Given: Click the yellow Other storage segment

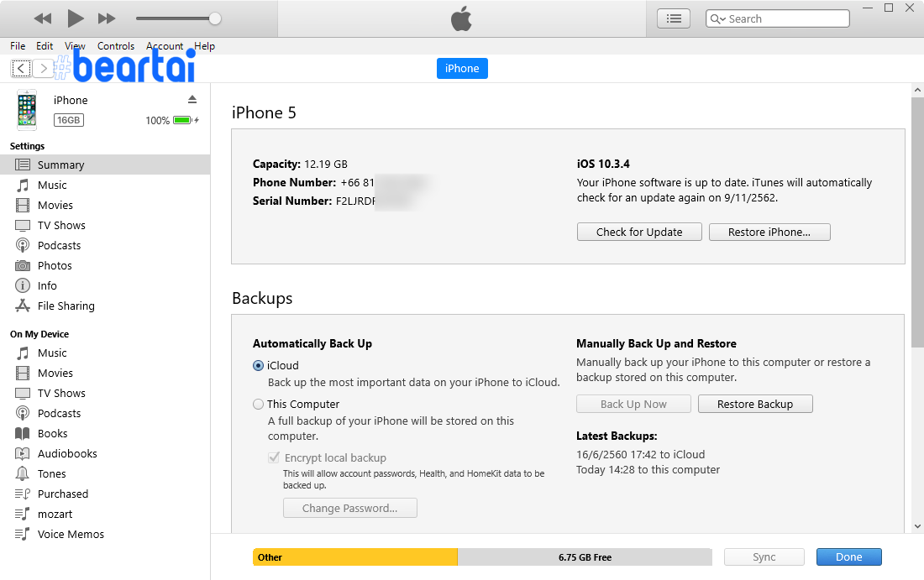Looking at the screenshot, I should coord(355,557).
